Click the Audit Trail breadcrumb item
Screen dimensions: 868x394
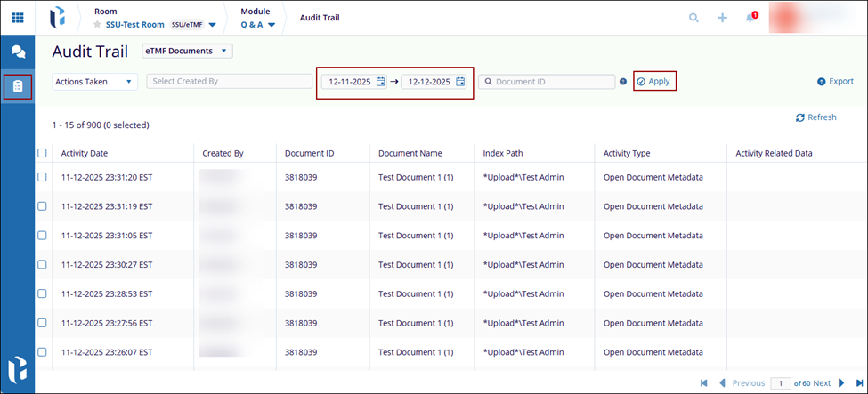[319, 18]
